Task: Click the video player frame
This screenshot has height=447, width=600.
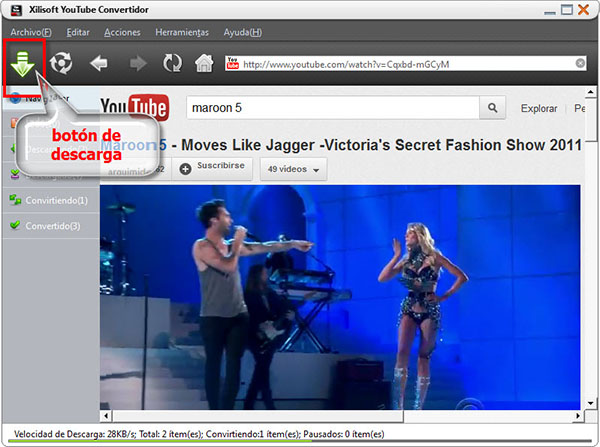Action: (x=340, y=298)
